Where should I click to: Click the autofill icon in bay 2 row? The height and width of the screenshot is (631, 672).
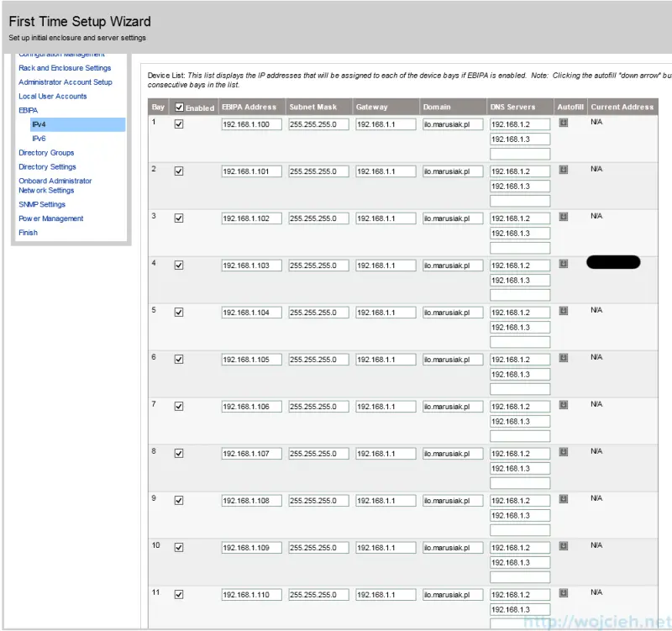click(x=563, y=170)
